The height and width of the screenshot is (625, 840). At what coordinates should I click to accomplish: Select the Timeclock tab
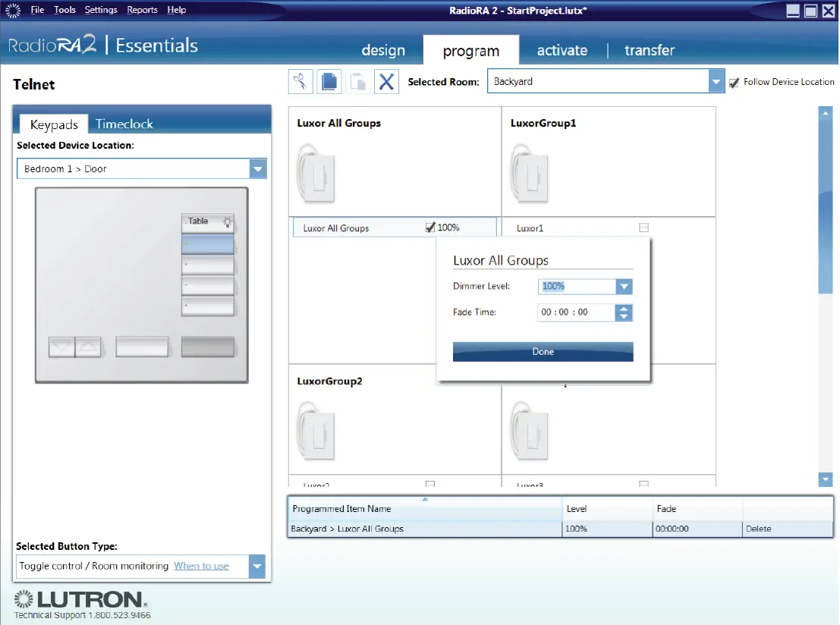tap(124, 124)
